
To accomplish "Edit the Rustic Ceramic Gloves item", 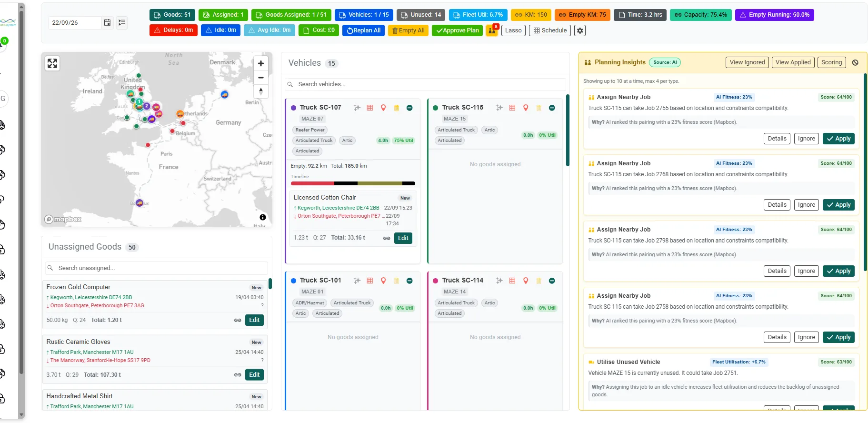I will [254, 375].
